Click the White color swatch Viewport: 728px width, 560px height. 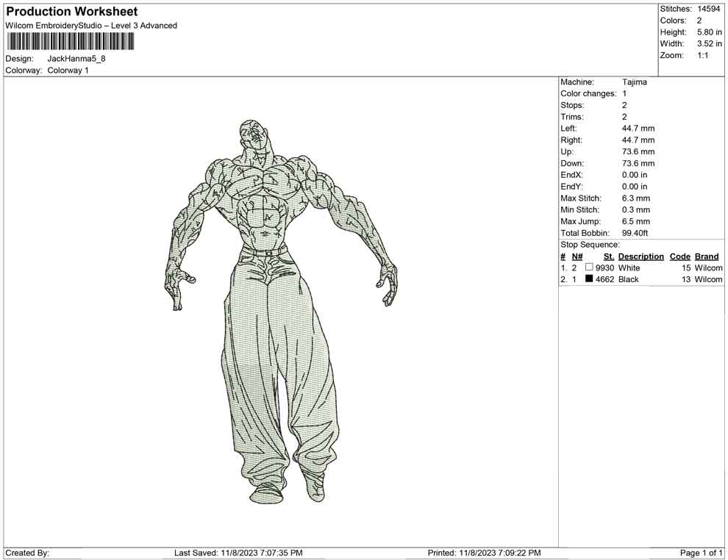(589, 268)
